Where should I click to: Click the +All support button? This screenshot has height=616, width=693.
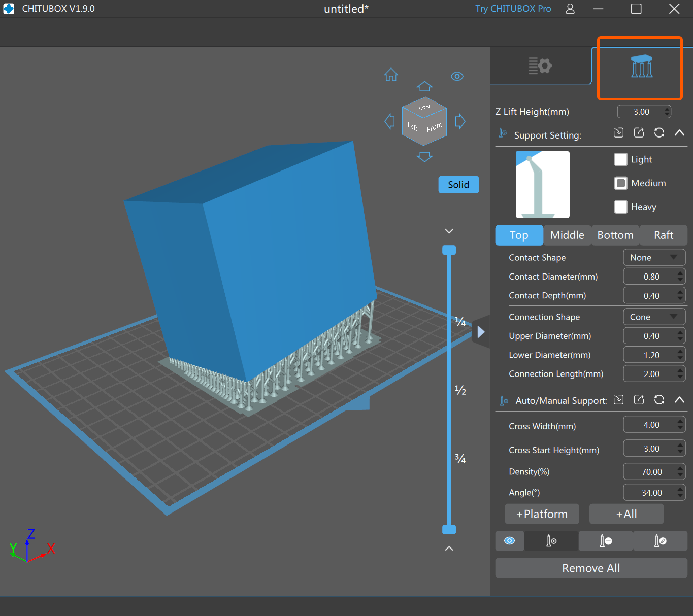[626, 514]
